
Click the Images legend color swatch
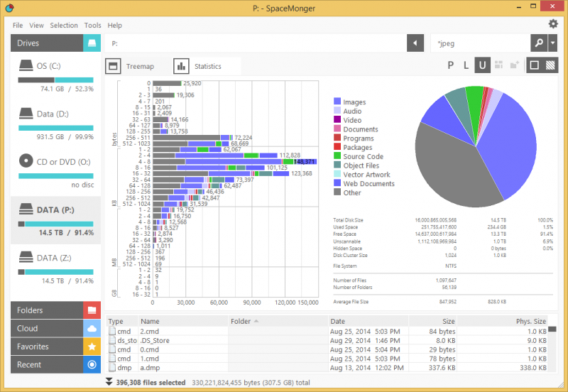tap(337, 102)
